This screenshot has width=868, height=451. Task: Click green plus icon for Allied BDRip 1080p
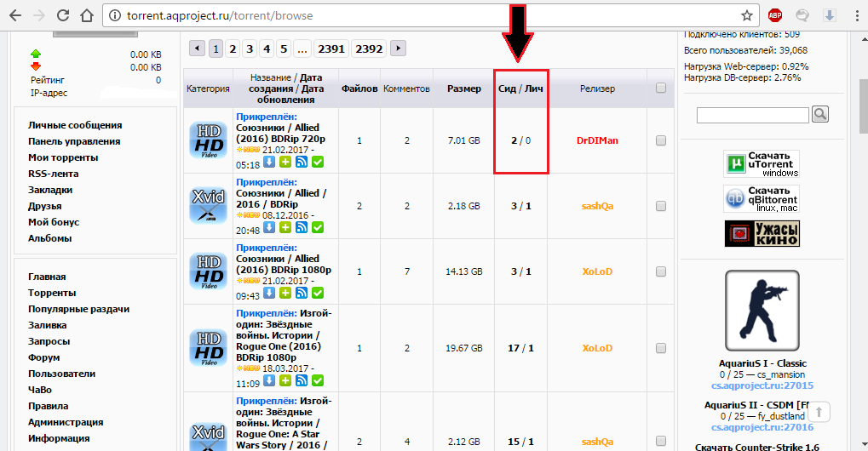point(285,293)
